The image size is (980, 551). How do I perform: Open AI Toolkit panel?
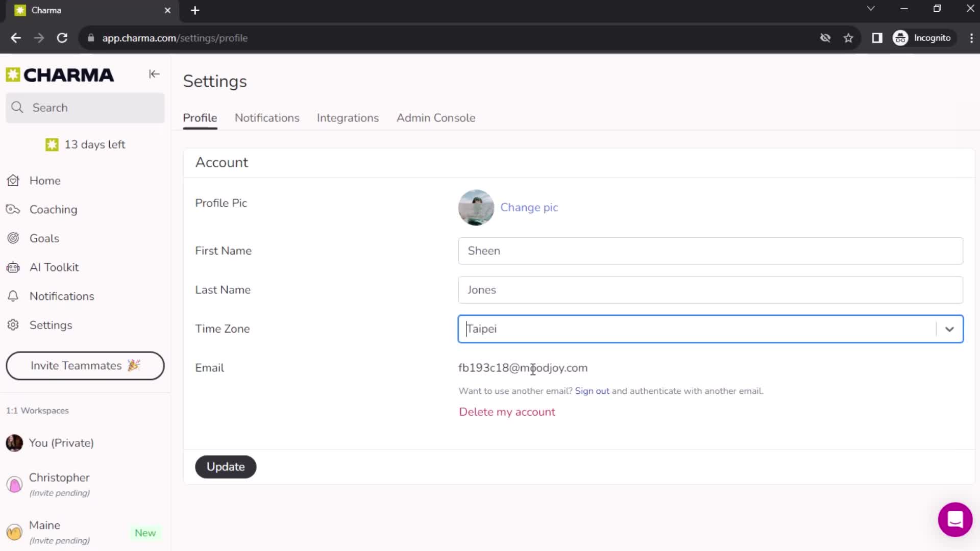54,267
